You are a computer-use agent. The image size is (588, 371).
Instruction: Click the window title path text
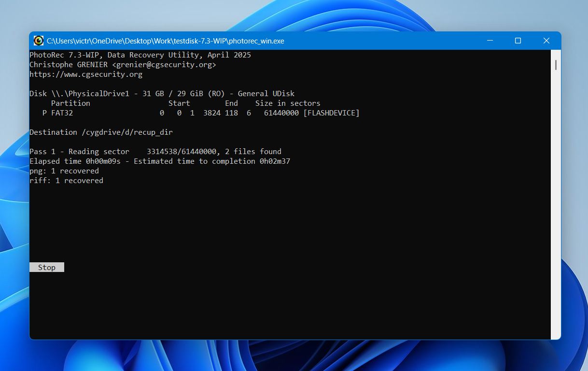[166, 41]
